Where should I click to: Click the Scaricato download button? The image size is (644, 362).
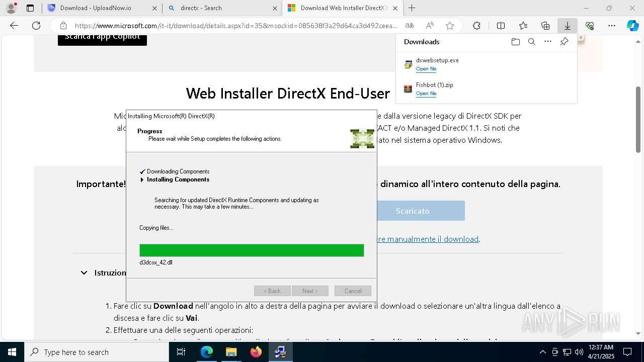(x=413, y=211)
